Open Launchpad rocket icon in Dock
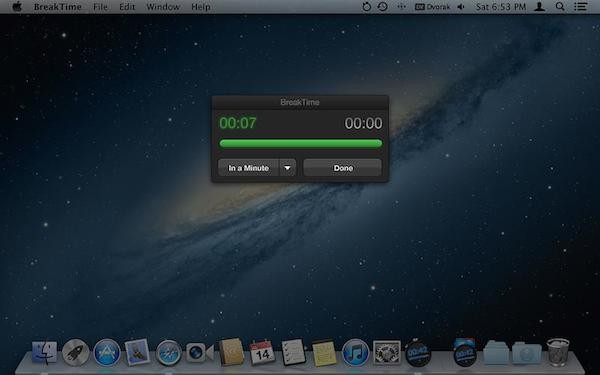Image resolution: width=600 pixels, height=375 pixels. tap(75, 352)
